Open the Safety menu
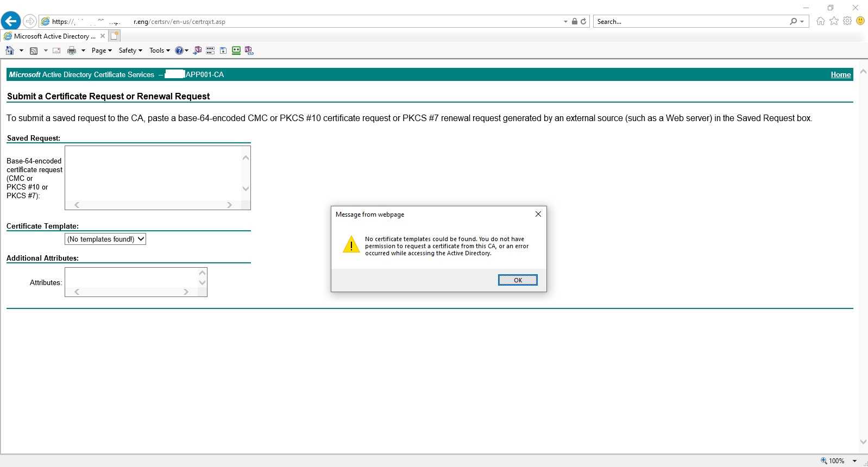Viewport: 868px width, 467px height. (130, 51)
